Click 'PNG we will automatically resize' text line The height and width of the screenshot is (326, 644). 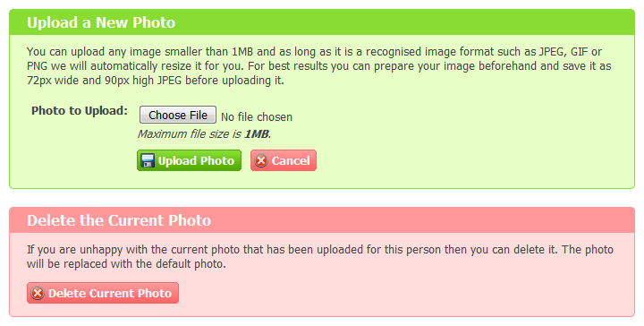pyautogui.click(x=319, y=66)
